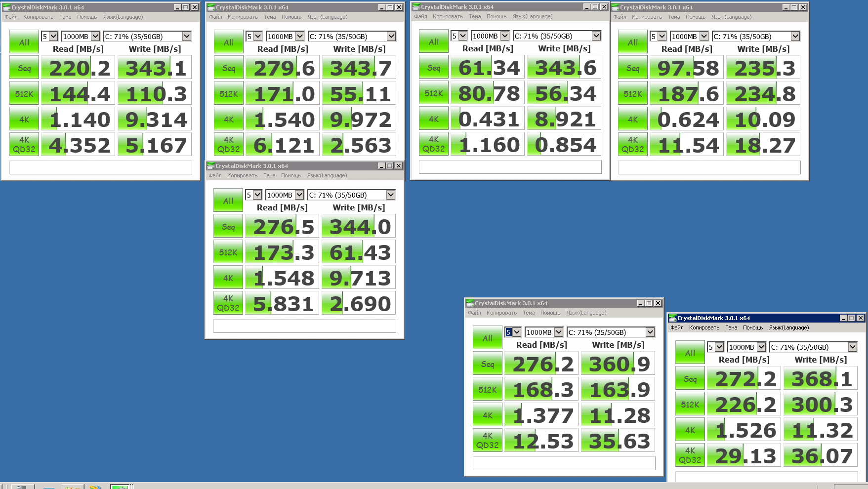Click the 4K QD32 write value 35.63

[x=618, y=441]
